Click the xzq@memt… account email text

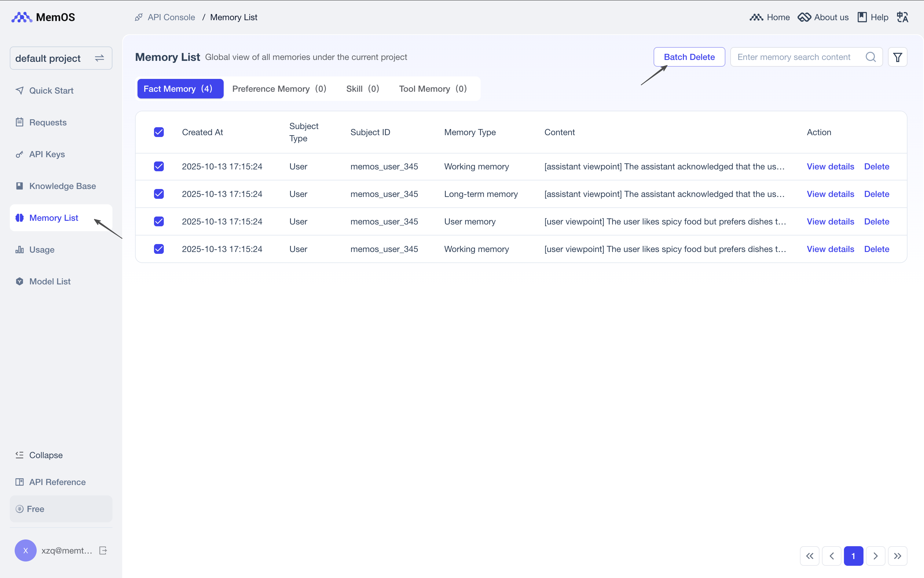click(67, 550)
